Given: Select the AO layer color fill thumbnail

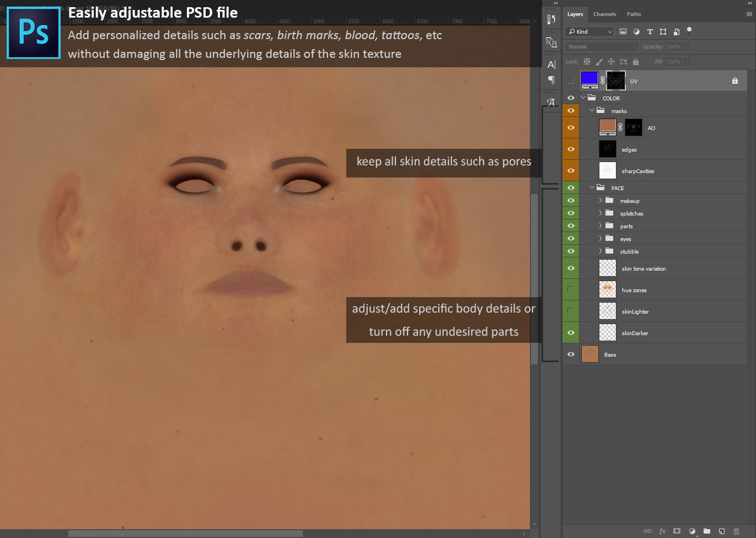Looking at the screenshot, I should pyautogui.click(x=608, y=127).
